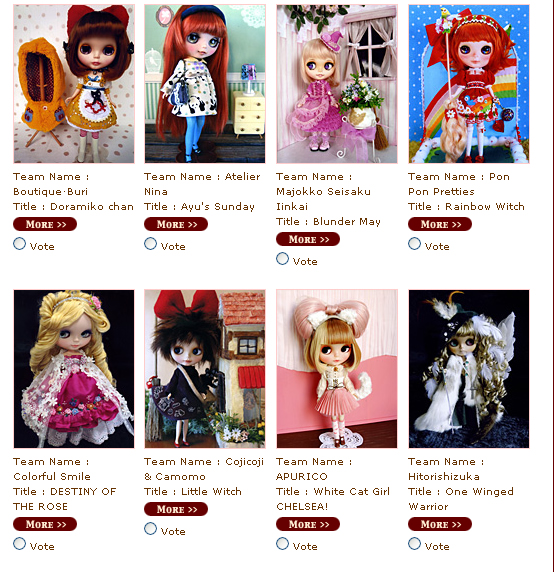The image size is (554, 572).
Task: Open the One Winged Warrior doll photo
Action: [469, 369]
